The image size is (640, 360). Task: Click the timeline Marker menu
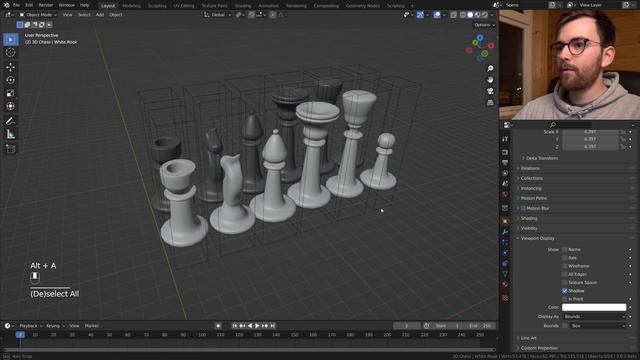[92, 326]
